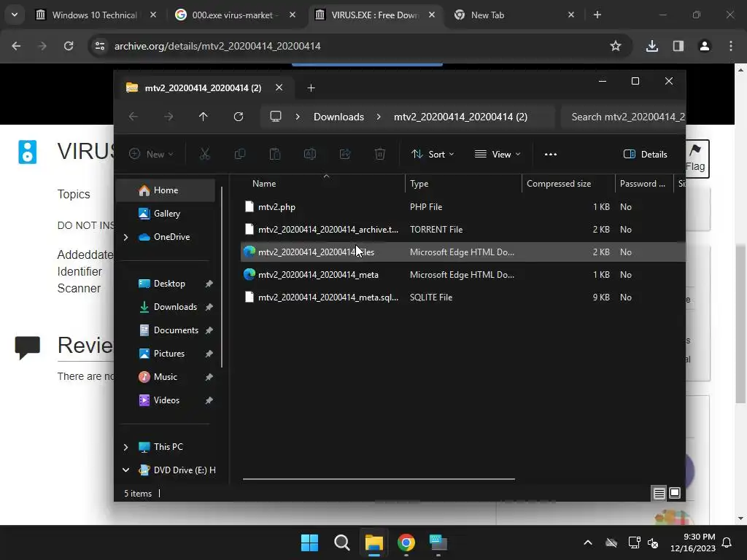Click the horizontal scrollbar in file list
This screenshot has height=560, width=747.
click(379, 479)
